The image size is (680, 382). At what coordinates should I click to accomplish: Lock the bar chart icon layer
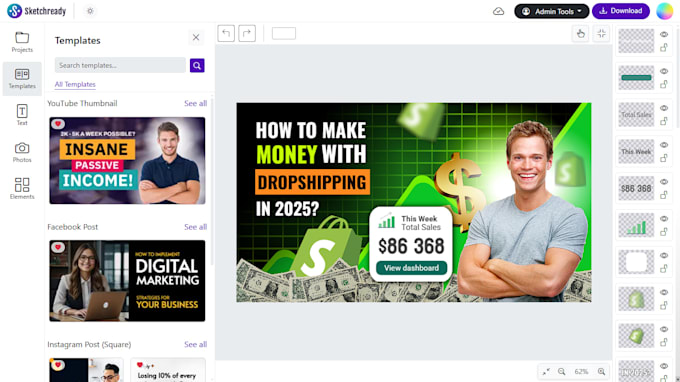664,232
